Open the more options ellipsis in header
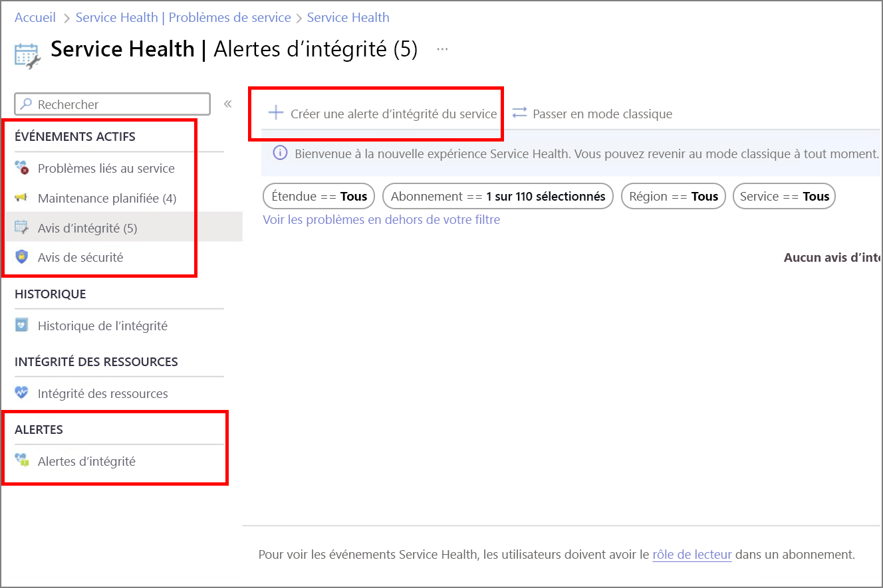This screenshot has height=588, width=883. 442,49
